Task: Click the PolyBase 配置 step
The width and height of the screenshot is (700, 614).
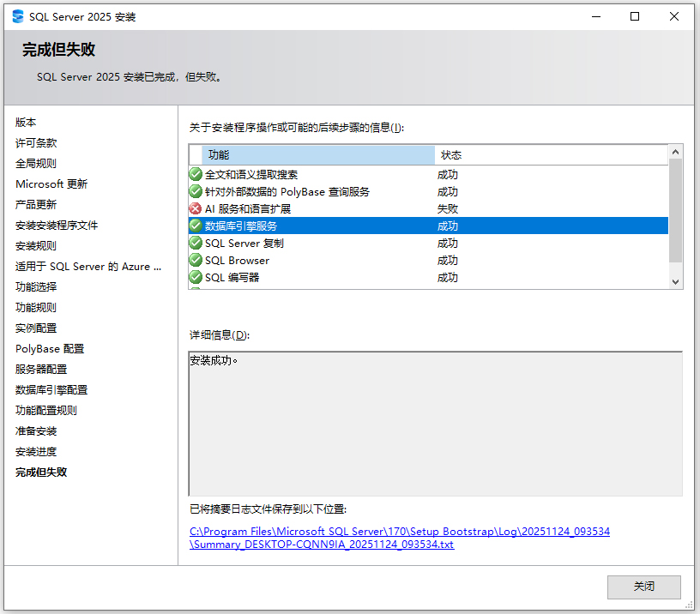Action: coord(50,348)
